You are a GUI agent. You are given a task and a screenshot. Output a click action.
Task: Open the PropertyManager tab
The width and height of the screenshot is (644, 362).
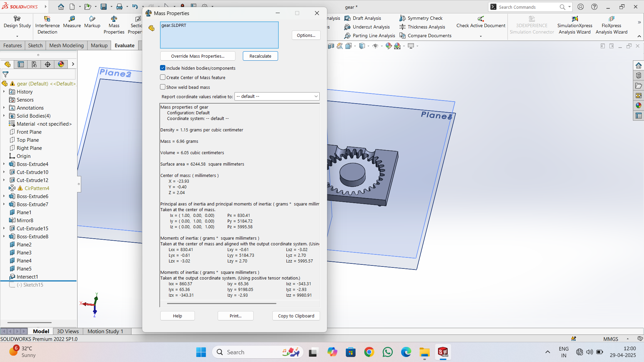[21, 64]
